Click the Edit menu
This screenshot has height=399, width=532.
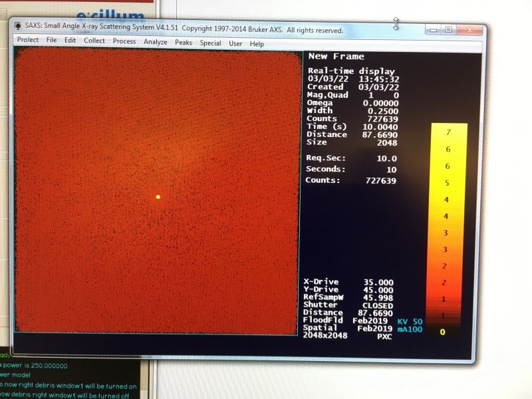[x=70, y=41]
